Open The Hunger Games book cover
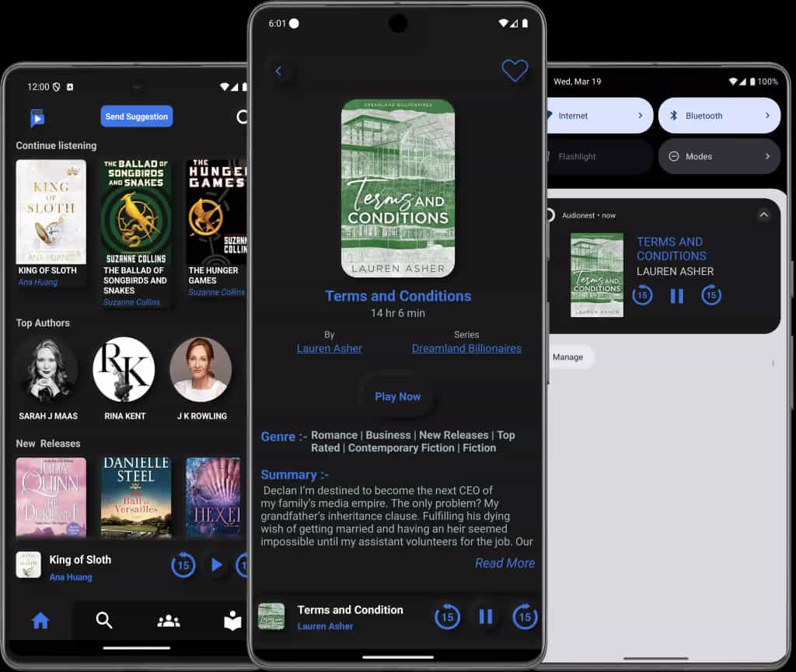The image size is (796, 672). (x=217, y=211)
